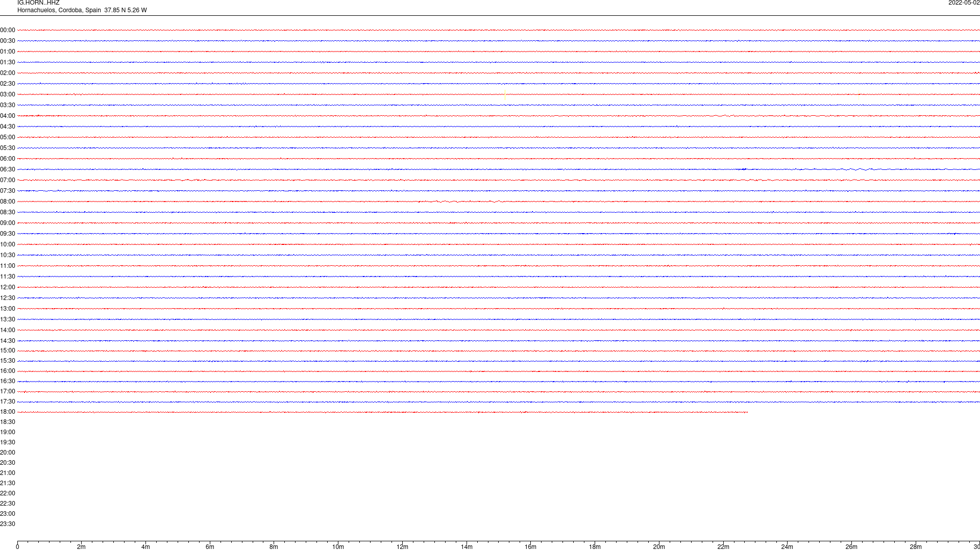Click the 12m tick on the time axis
The image size is (980, 551).
point(402,547)
